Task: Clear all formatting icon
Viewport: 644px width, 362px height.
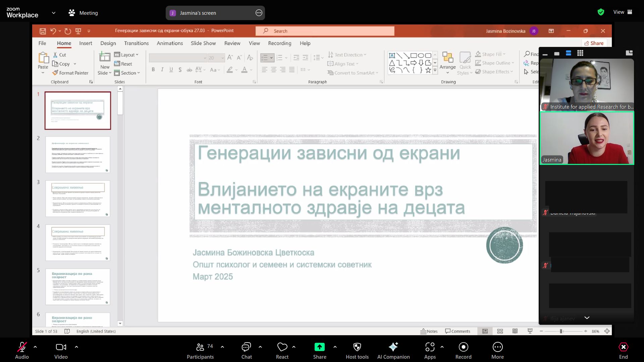Action: coord(250,58)
